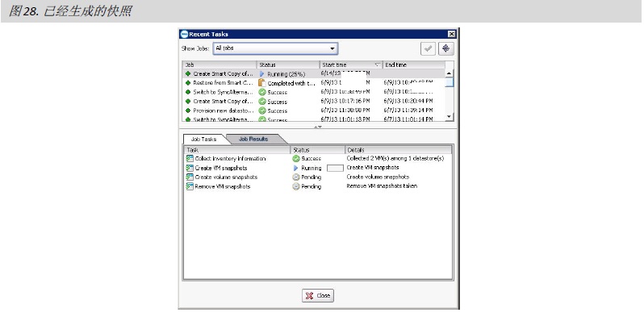Click the grayed checkmark button beside Show Jobs
Screen dimensions: 644x317
[428, 48]
